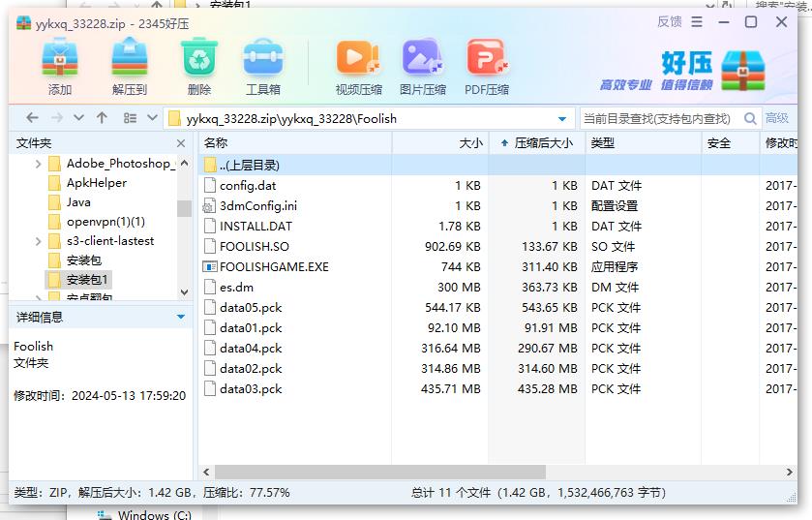This screenshot has height=520, width=812.
Task: Sort by 类型 column header
Action: pyautogui.click(x=644, y=143)
